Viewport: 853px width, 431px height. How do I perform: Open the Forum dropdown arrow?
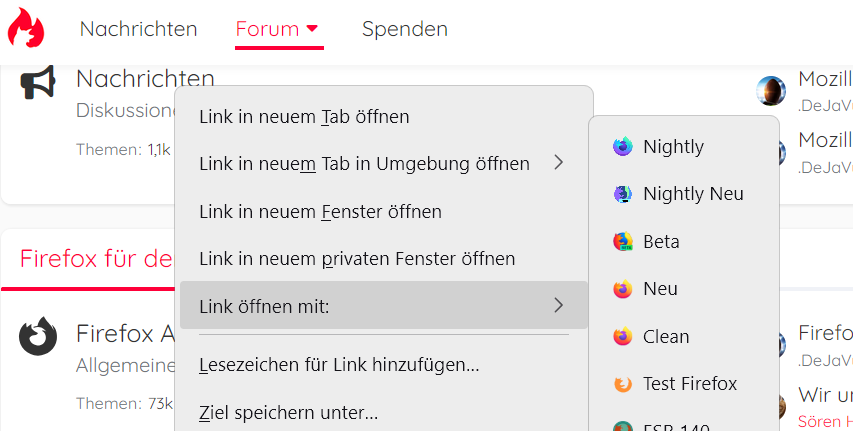coord(312,29)
